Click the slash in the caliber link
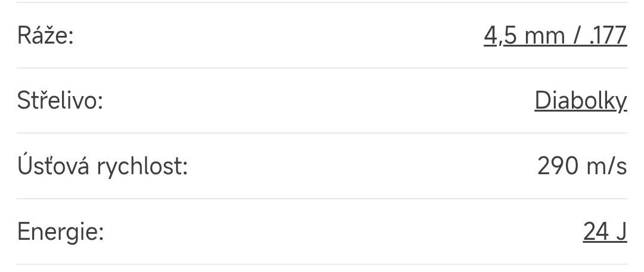The height and width of the screenshot is (272, 644). [x=576, y=36]
